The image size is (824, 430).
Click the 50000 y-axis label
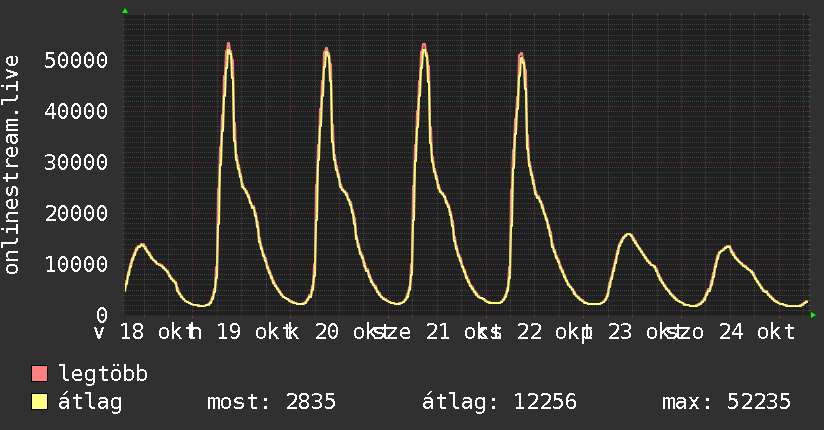pos(76,60)
